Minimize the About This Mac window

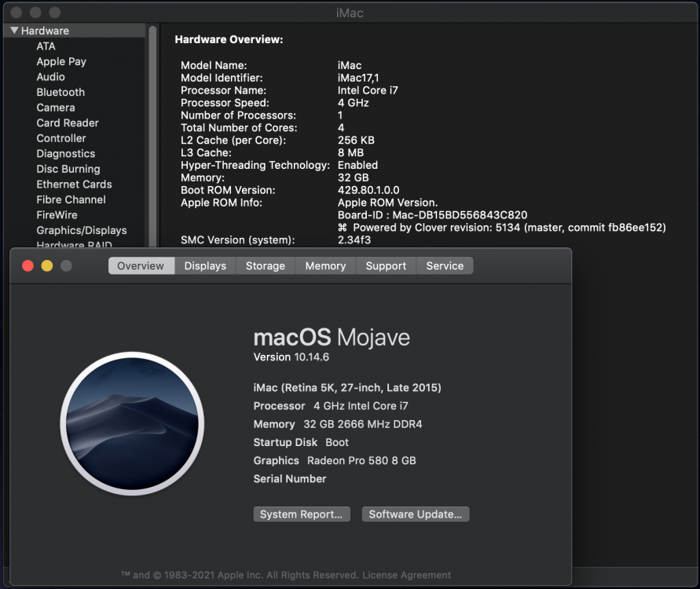coord(47,266)
